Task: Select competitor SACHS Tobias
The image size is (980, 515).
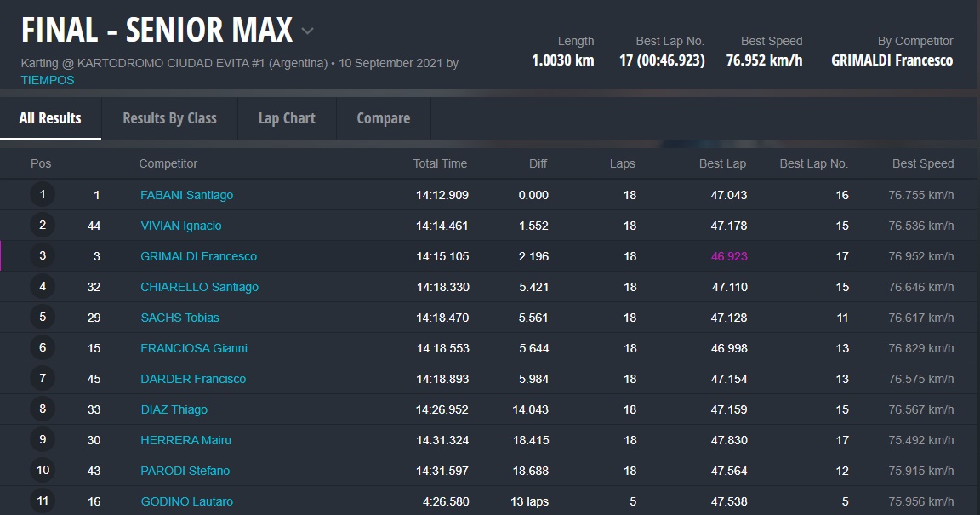Action: pos(179,318)
